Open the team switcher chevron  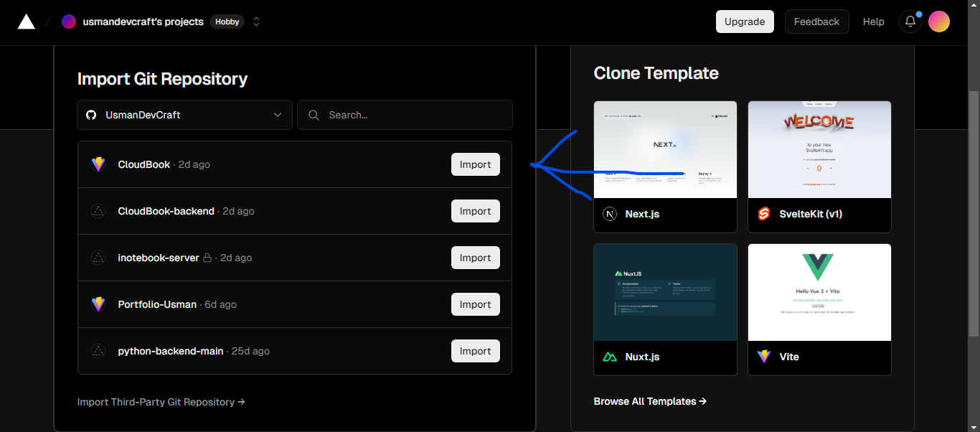[x=256, y=22]
